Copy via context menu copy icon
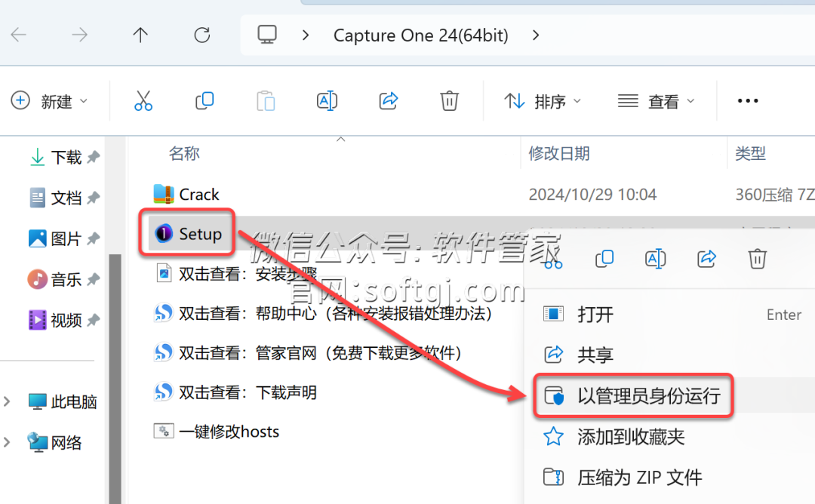 click(x=604, y=259)
